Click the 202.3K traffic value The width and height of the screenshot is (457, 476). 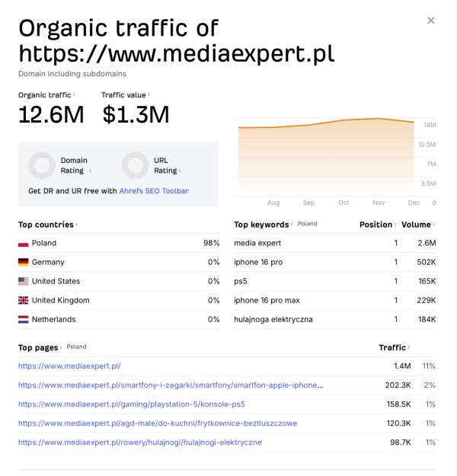click(x=398, y=385)
